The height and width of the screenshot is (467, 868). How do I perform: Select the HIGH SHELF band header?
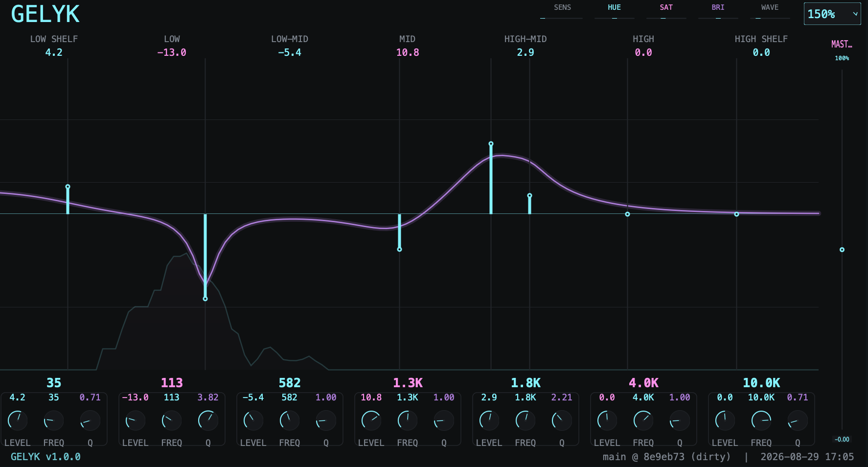point(761,39)
